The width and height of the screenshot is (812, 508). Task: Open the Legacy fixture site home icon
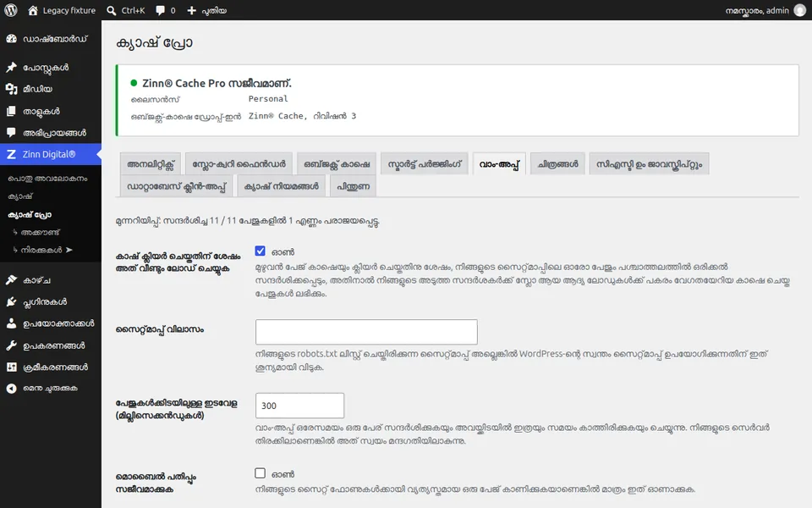pos(33,10)
